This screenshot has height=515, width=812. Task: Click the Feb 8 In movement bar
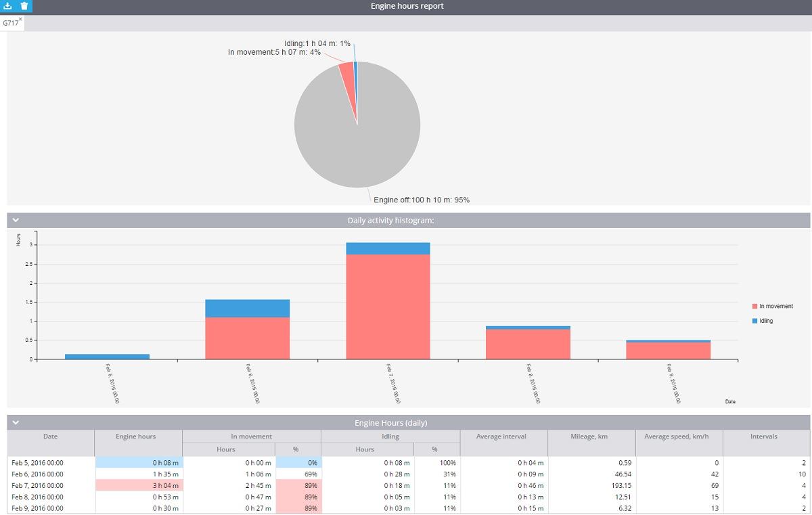pos(528,344)
